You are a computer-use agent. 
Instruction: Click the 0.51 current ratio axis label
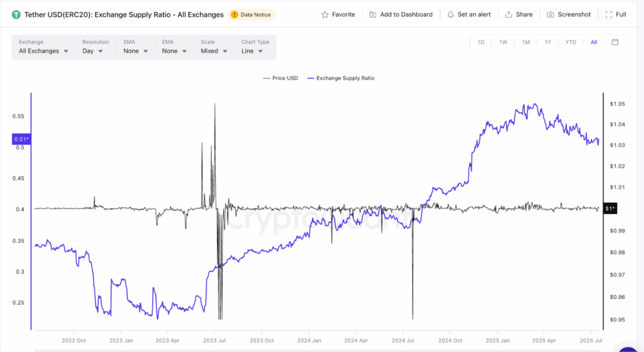(x=21, y=139)
